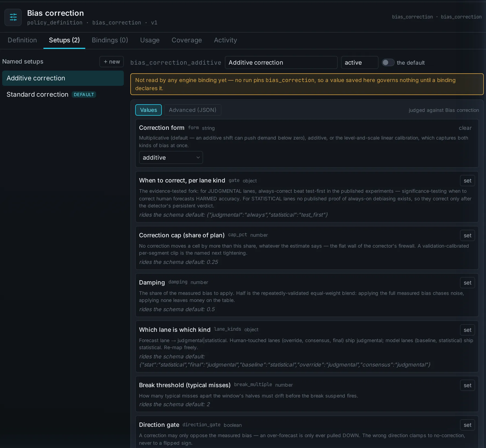The width and height of the screenshot is (486, 448).
Task: Click 'judged against Bias correction' text
Action: click(x=444, y=110)
